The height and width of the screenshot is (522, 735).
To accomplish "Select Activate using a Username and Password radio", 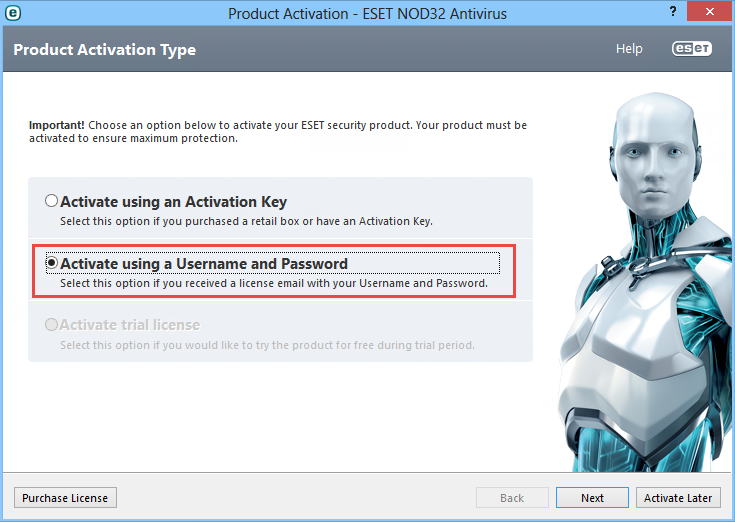I will [x=52, y=262].
